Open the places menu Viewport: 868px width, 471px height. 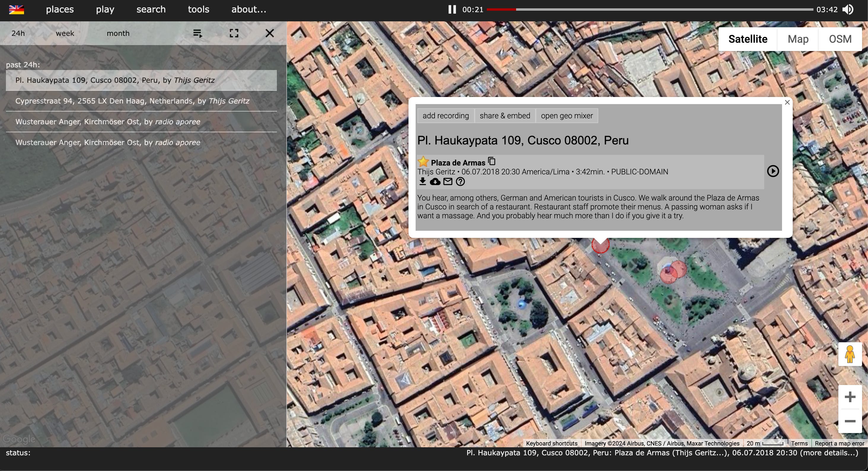pyautogui.click(x=60, y=9)
